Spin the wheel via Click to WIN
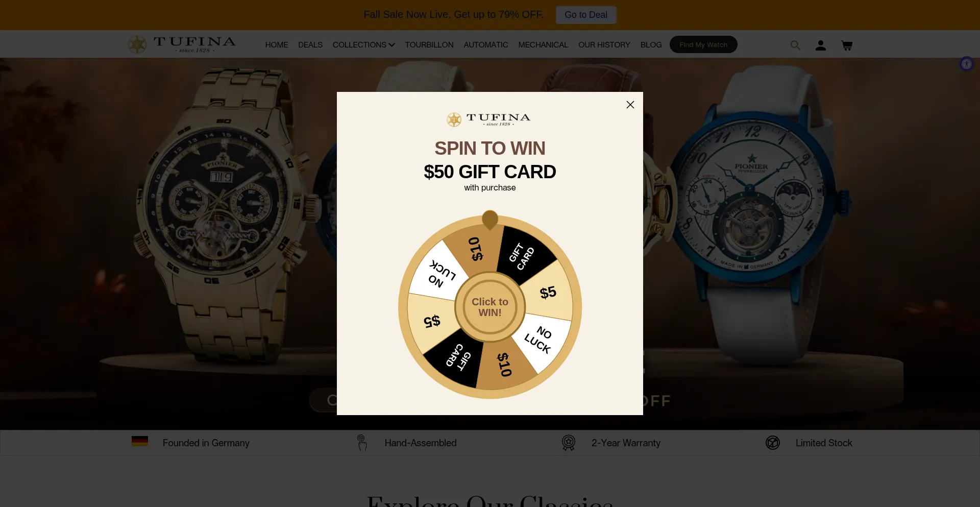Image resolution: width=980 pixels, height=507 pixels. (x=490, y=307)
